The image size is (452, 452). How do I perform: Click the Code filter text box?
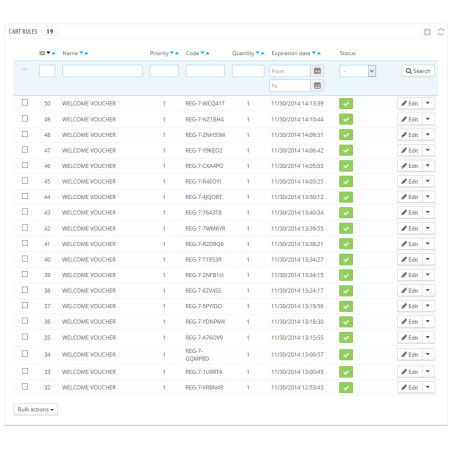tap(205, 71)
